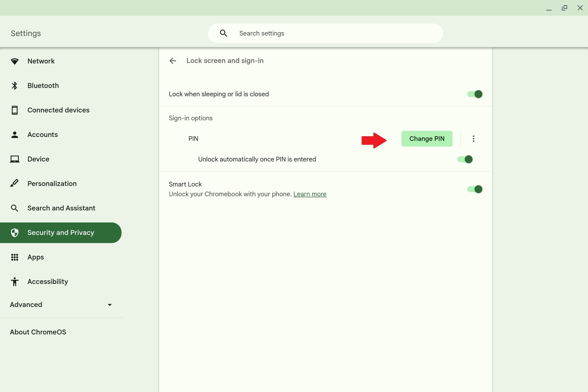Select the Accounts person icon
Viewport: 588px width, 392px height.
pyautogui.click(x=15, y=135)
